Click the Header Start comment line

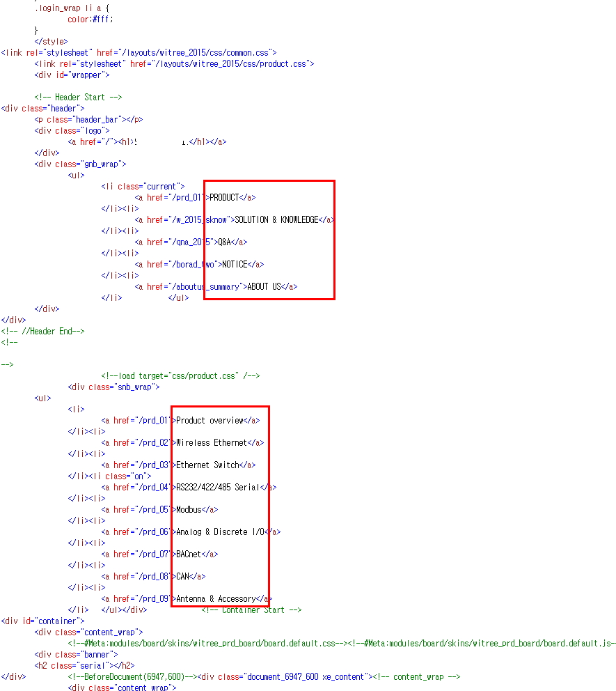click(78, 97)
